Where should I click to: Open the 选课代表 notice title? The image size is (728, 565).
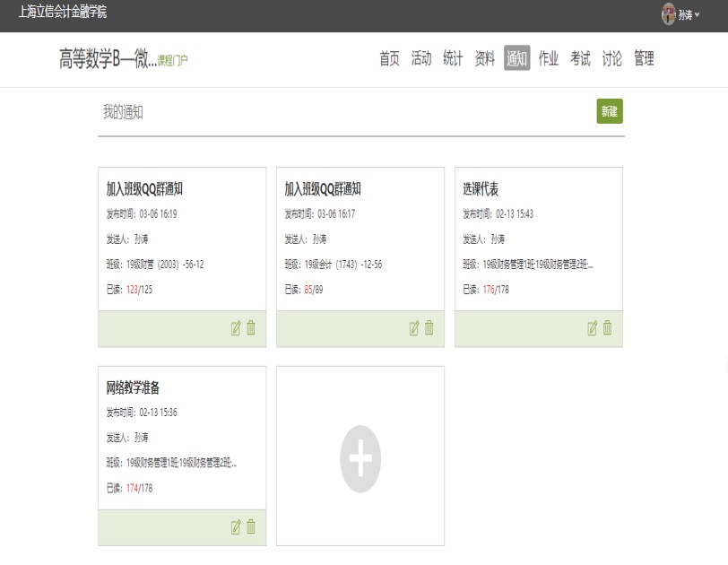click(481, 189)
